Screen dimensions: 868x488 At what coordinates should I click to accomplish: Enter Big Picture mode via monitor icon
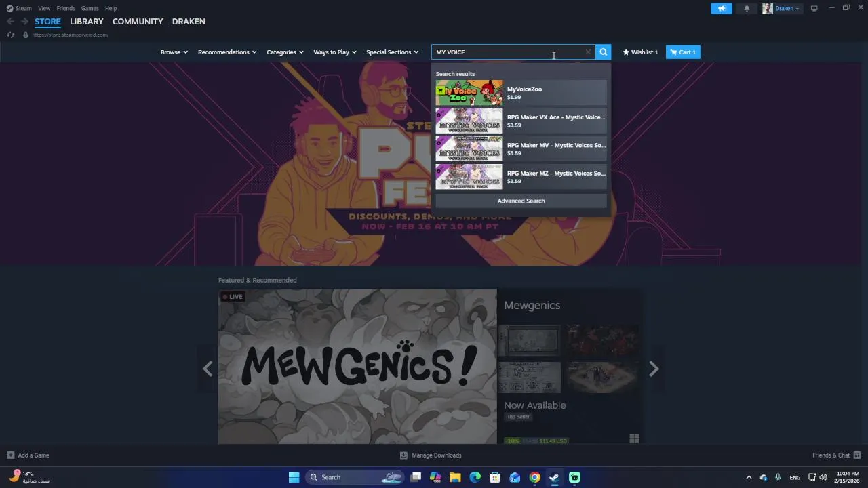(814, 9)
